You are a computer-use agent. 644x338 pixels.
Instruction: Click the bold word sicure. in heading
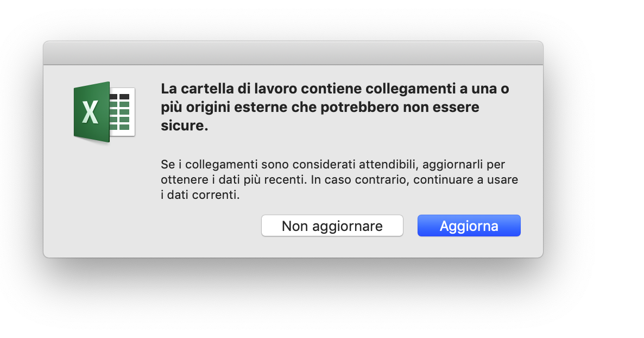tap(185, 126)
